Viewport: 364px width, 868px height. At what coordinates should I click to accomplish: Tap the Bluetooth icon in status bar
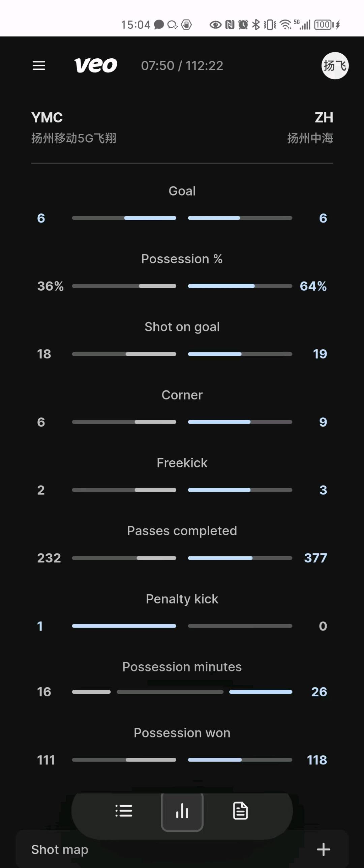pos(256,25)
